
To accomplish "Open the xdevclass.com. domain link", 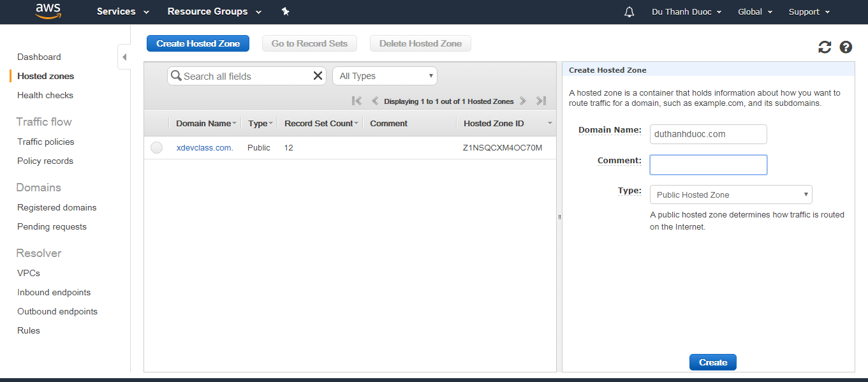I will pyautogui.click(x=205, y=147).
